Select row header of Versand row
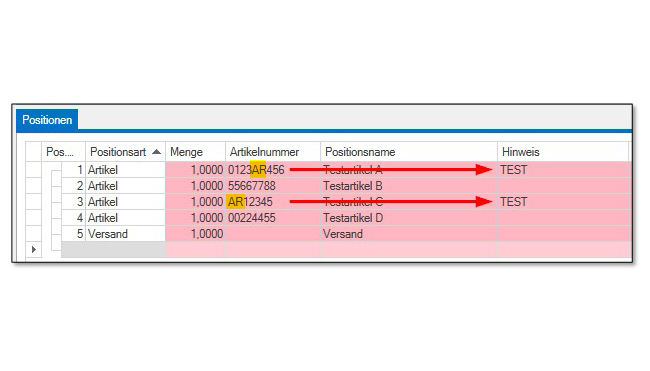The width and height of the screenshot is (650, 371). (x=34, y=234)
